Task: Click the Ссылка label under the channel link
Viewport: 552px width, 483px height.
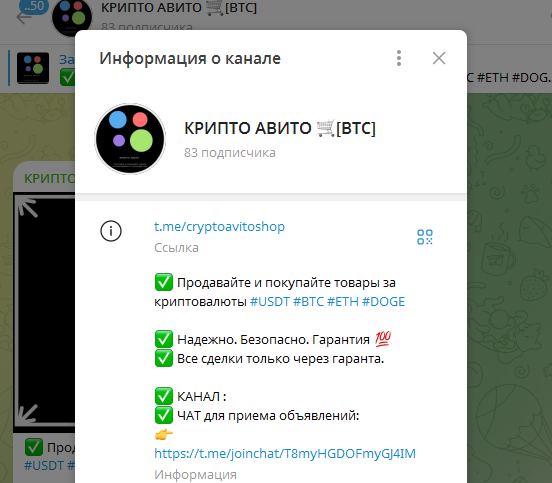Action: (x=176, y=248)
